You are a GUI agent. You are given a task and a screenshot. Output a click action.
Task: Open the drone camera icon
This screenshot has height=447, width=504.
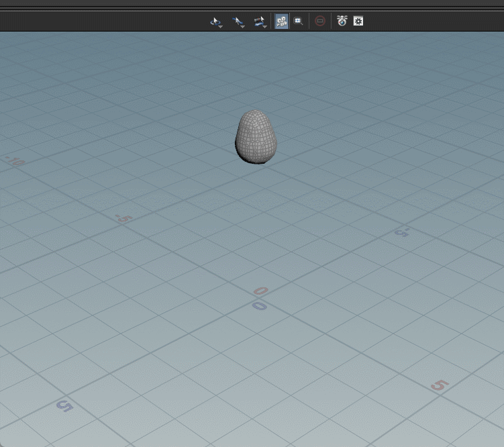tap(342, 21)
